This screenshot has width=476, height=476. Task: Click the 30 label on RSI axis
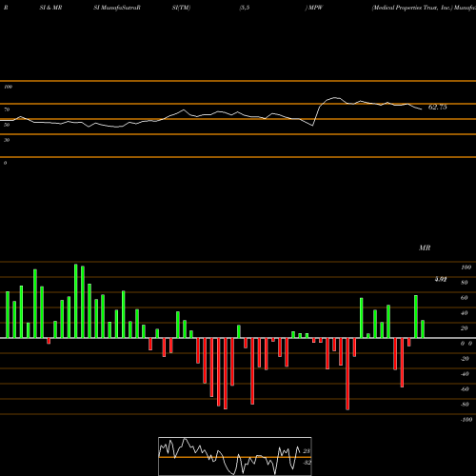7,140
